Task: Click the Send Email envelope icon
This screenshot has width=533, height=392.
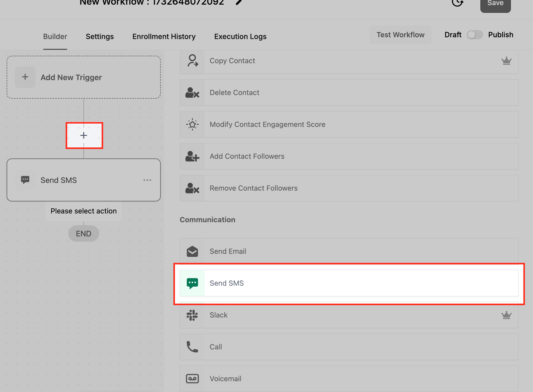Action: point(192,251)
